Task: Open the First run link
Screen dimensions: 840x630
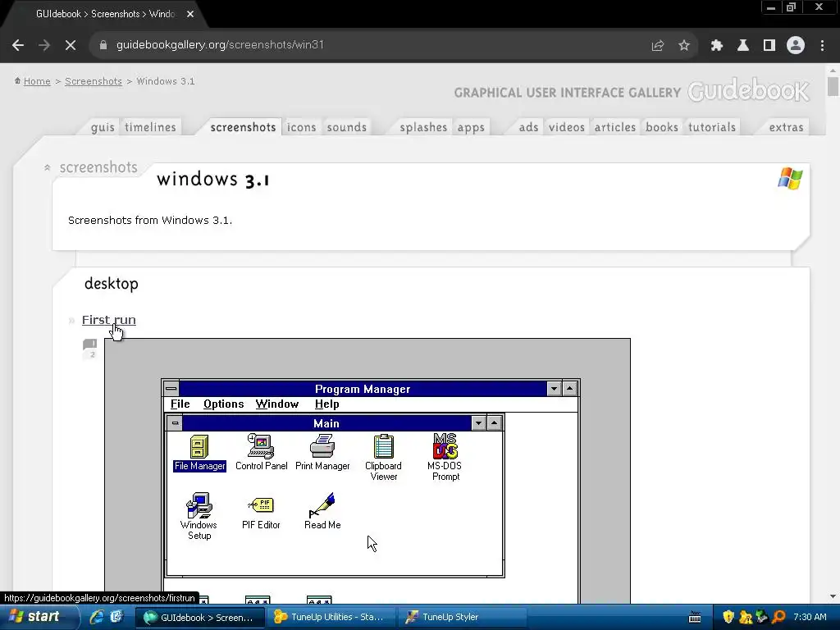Action: tap(109, 320)
